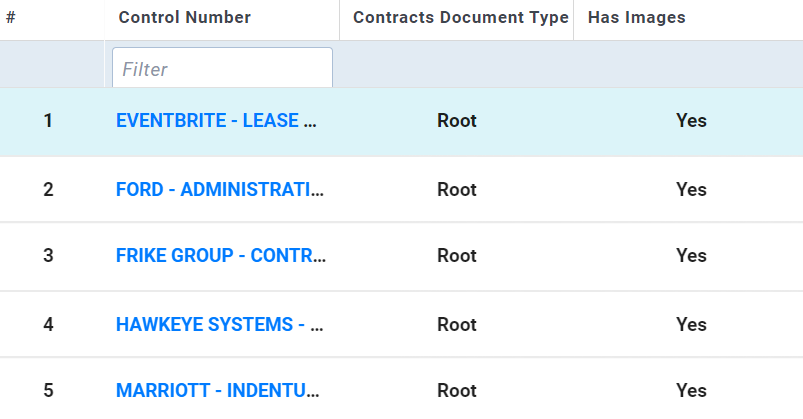This screenshot has height=419, width=803.
Task: Click Root cell in FORD row
Action: tap(457, 190)
